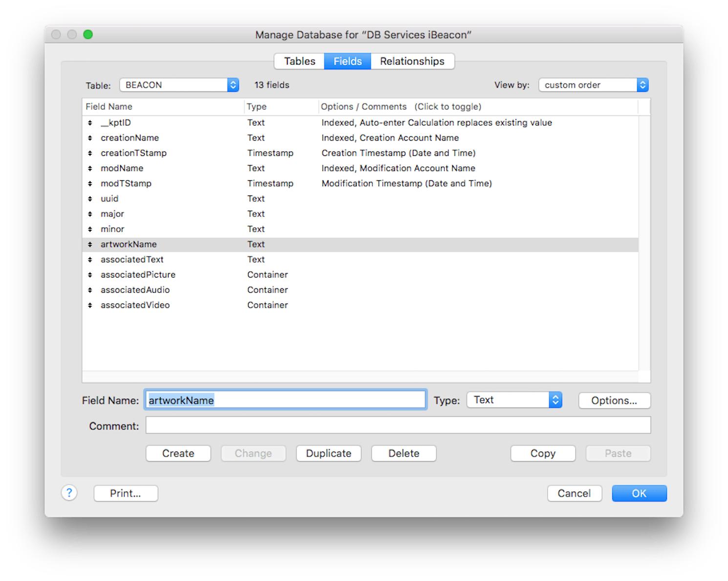Click the Create button
The width and height of the screenshot is (728, 581).
[x=178, y=453]
